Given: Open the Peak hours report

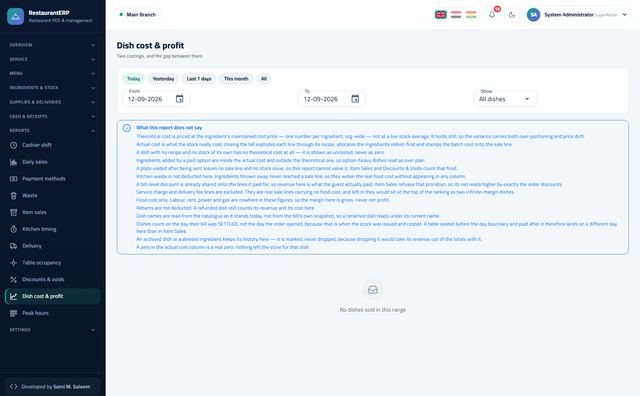Looking at the screenshot, I should coord(52,313).
